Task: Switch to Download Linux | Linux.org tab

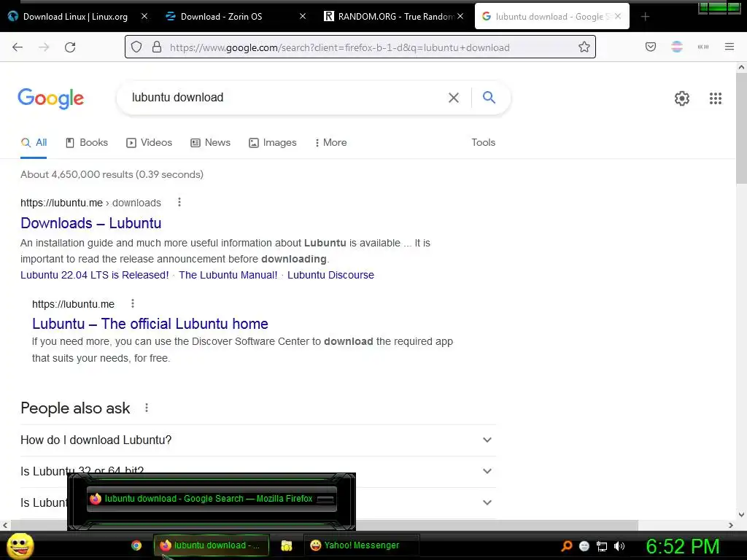Action: (75, 17)
